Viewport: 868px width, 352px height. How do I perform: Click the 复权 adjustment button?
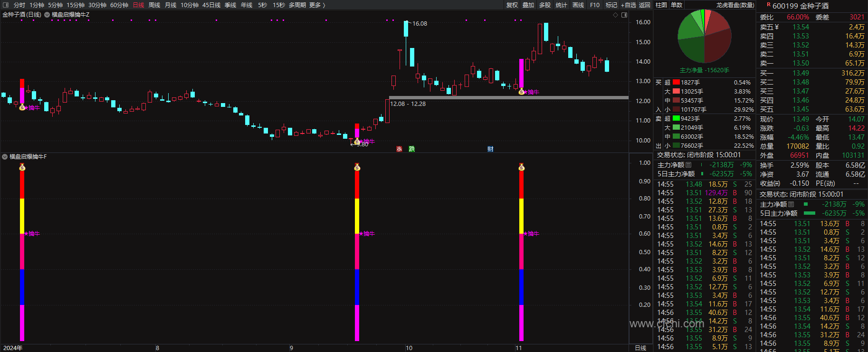tap(512, 5)
